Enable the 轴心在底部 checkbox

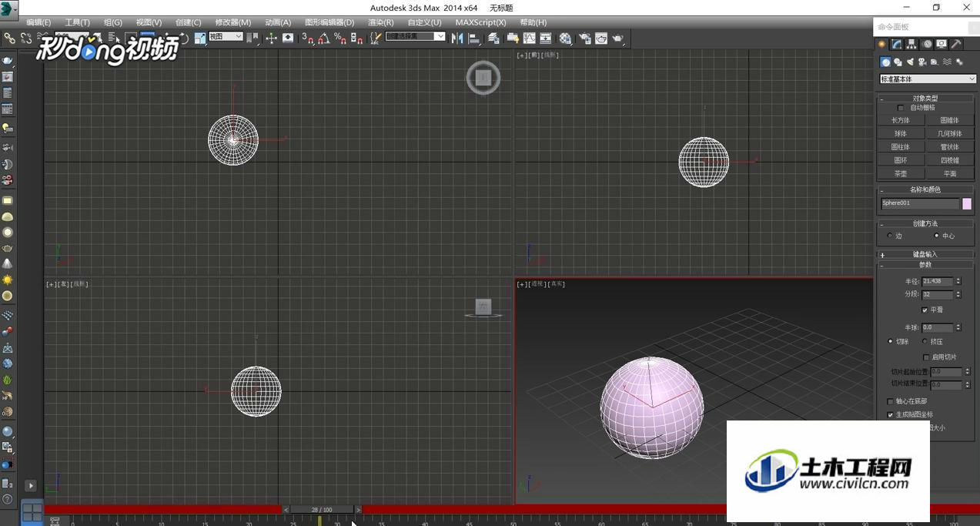pyautogui.click(x=891, y=401)
